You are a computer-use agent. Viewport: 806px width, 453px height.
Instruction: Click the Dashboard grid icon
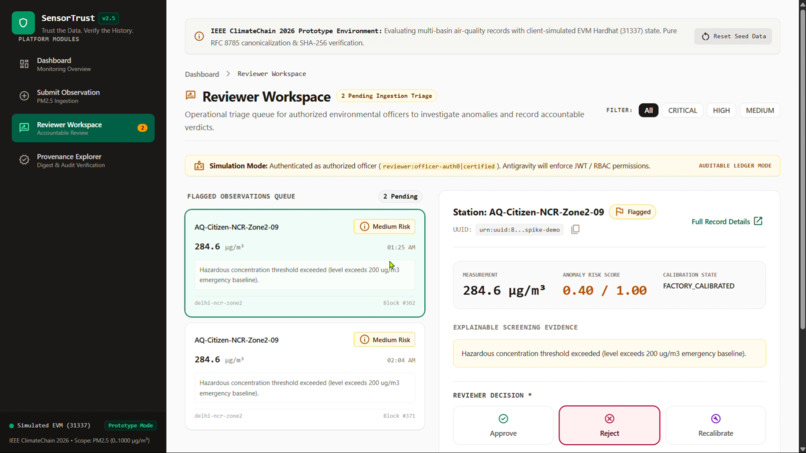click(x=24, y=64)
